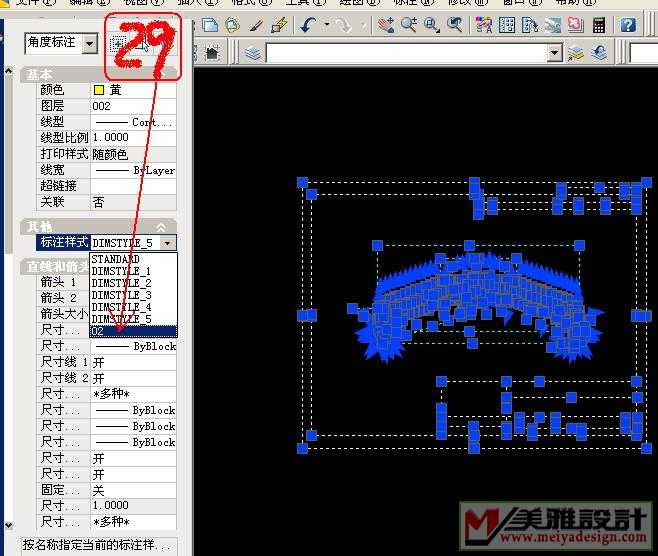Click the bottom-left corner grip of the frame

[303, 448]
